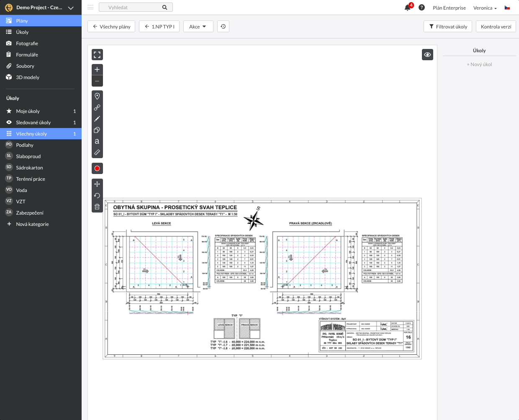Select the shapes drawing tool
Viewport: 519px width, 420px height.
pos(97,130)
